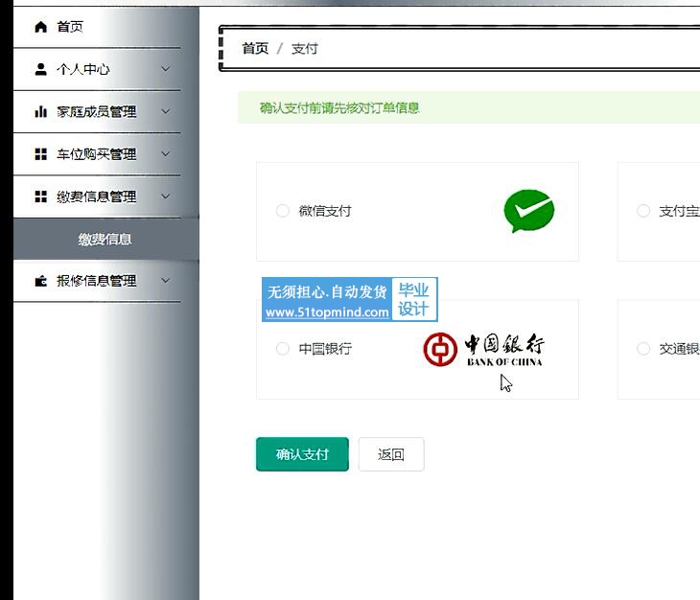Click 交通银行 label text

coord(680,348)
